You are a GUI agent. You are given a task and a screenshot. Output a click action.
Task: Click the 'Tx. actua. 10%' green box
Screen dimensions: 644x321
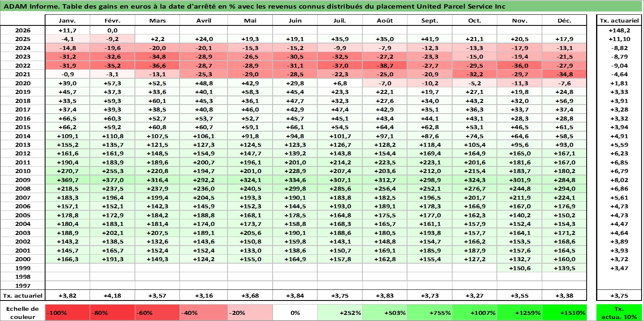coord(619,313)
